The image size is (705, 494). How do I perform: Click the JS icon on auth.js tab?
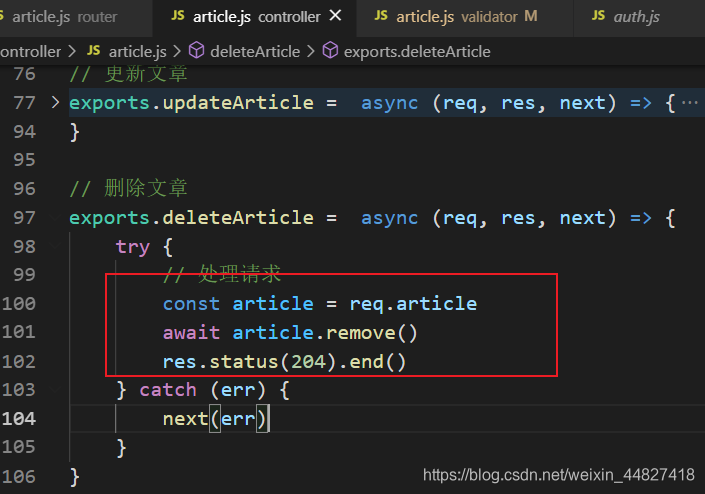point(598,16)
